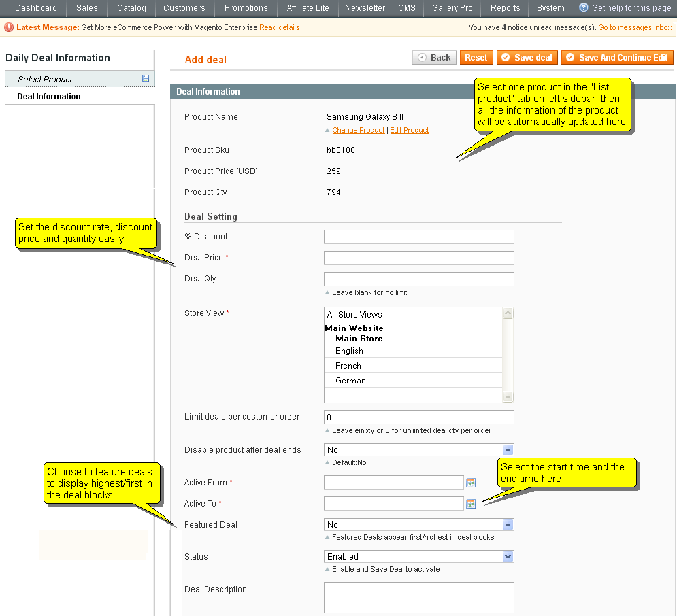Open the Active To date picker calendar icon
Viewport: 677px width, 616px height.
[470, 503]
